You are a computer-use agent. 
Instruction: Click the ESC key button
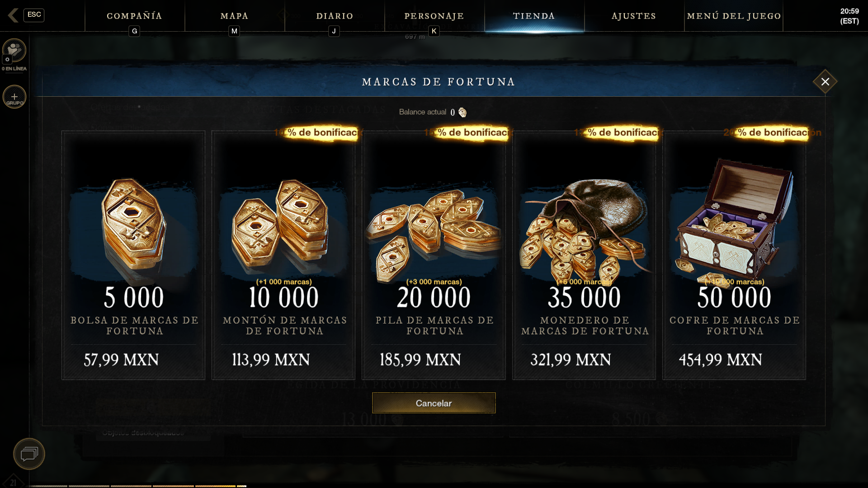pyautogui.click(x=34, y=15)
